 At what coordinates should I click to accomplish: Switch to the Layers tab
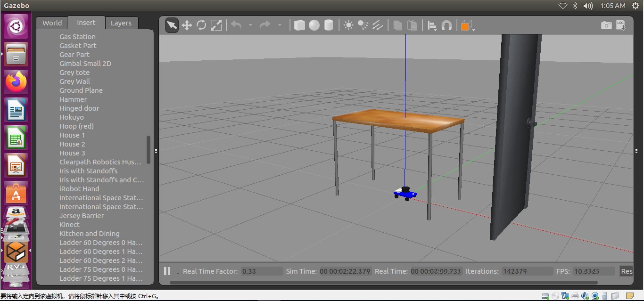pyautogui.click(x=121, y=23)
